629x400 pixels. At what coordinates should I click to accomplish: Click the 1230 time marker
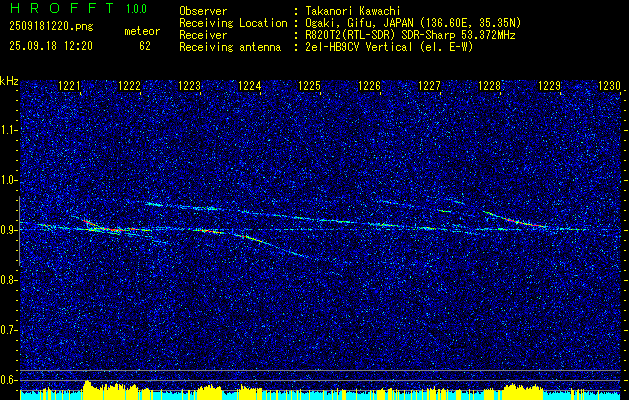(609, 85)
